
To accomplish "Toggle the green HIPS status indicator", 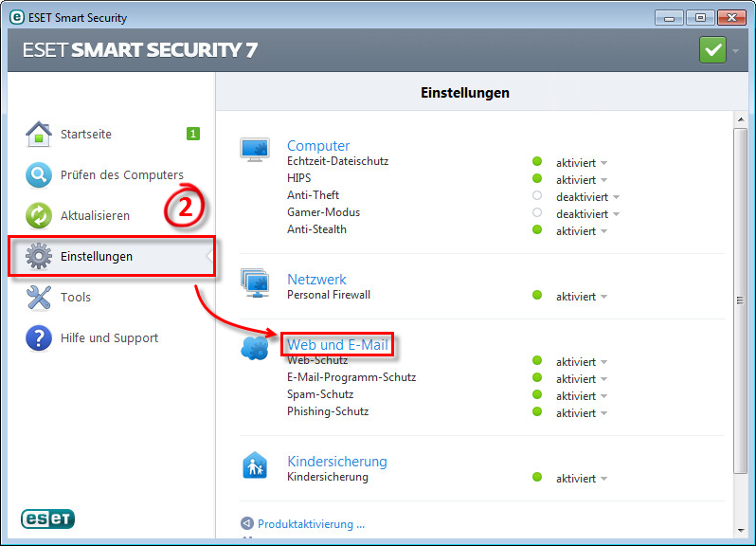I will pos(537,179).
